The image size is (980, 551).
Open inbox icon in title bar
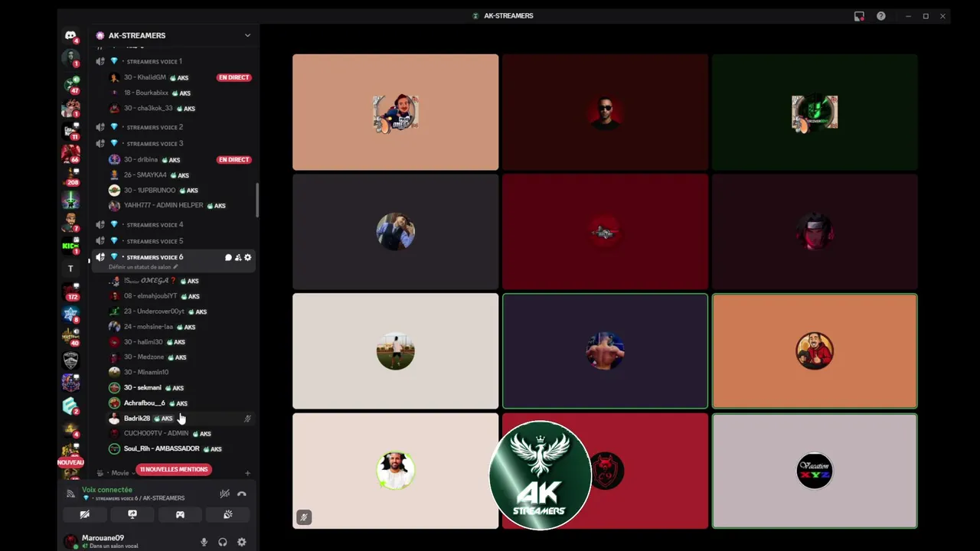tap(859, 16)
